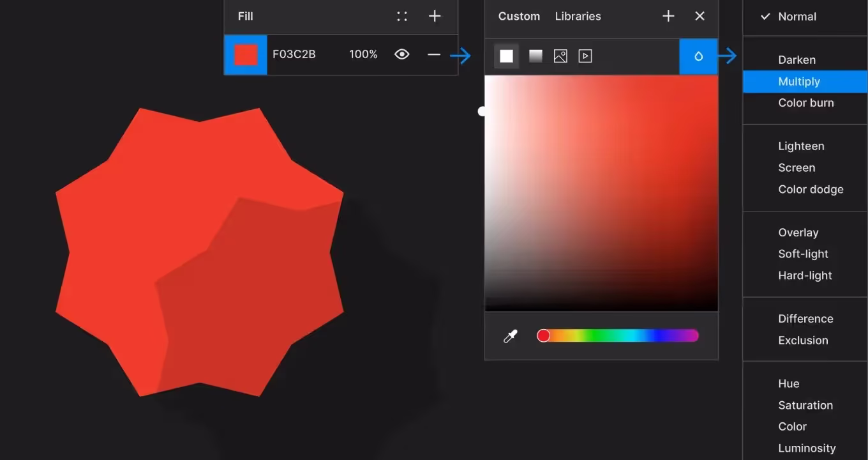
Task: Choose the Normal blend mode
Action: pos(797,17)
